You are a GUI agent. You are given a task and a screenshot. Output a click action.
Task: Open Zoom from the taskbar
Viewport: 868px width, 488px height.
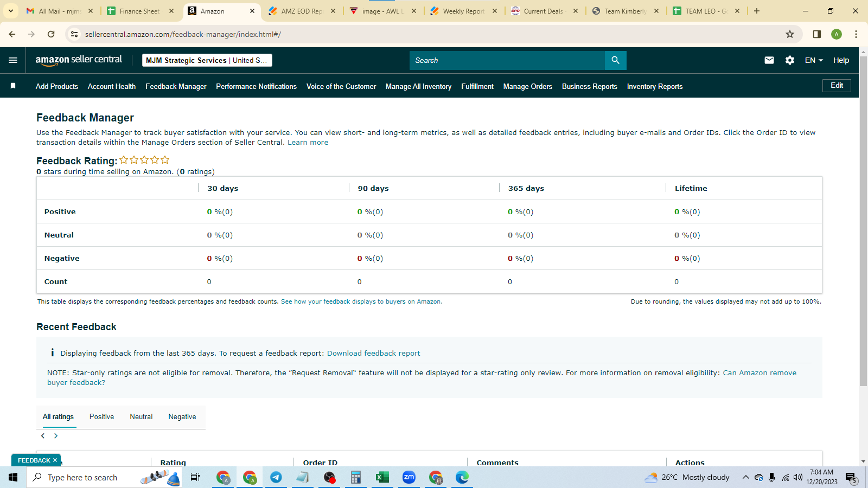click(409, 477)
